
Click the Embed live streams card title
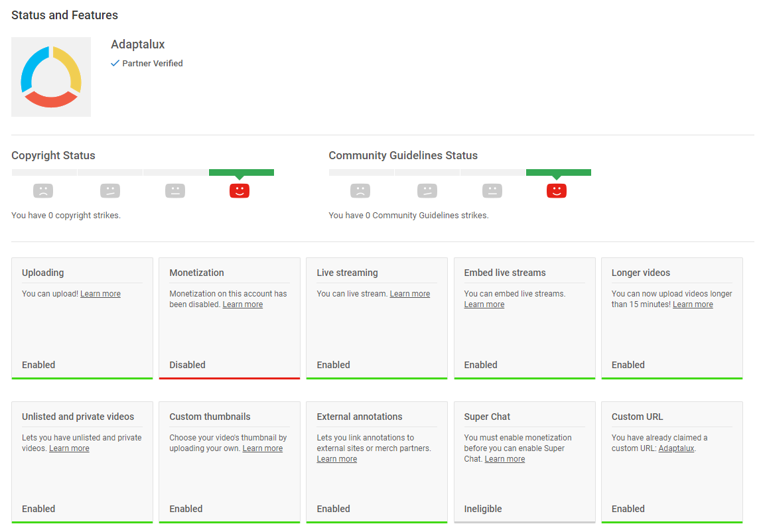pyautogui.click(x=505, y=273)
